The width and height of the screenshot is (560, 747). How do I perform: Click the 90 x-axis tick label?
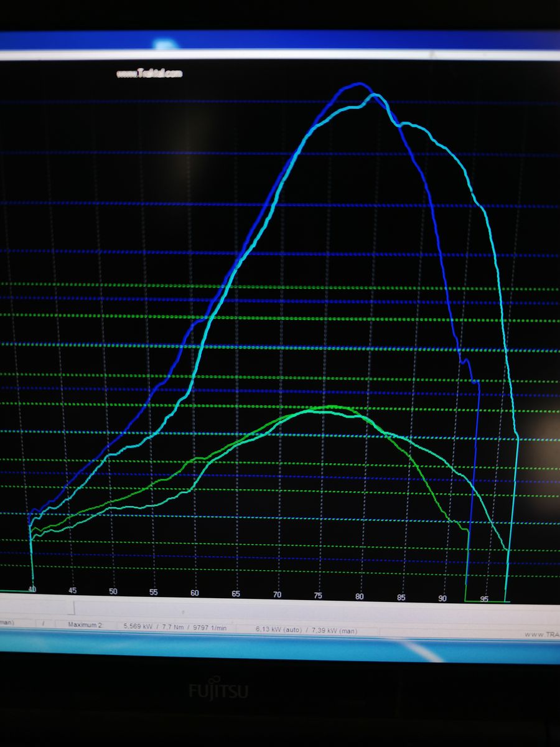point(442,598)
